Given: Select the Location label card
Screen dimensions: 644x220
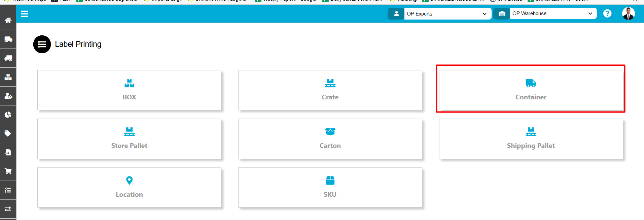Looking at the screenshot, I should (129, 187).
